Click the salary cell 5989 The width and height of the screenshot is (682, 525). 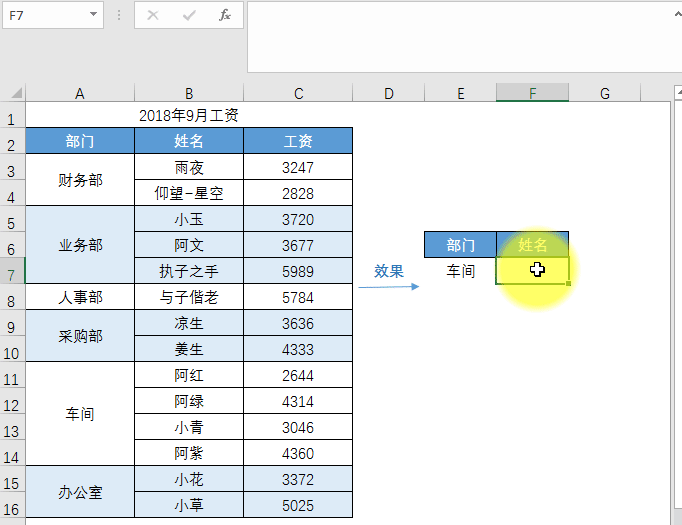click(x=298, y=271)
